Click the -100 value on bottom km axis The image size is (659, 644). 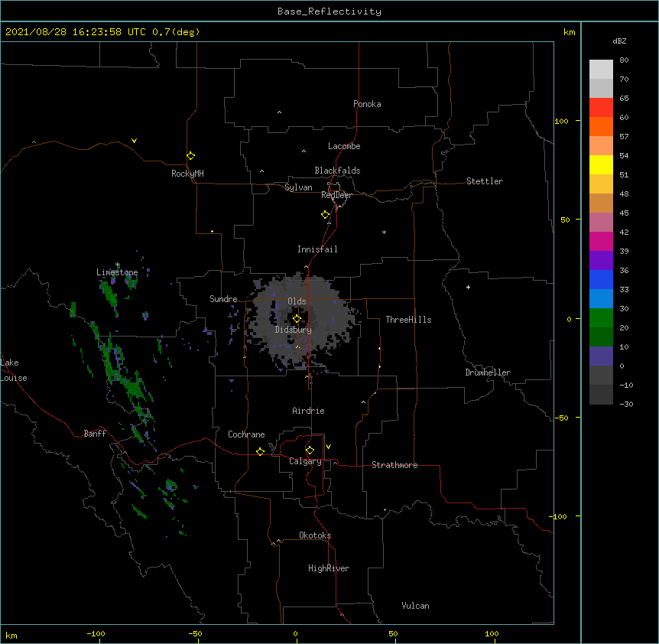(x=96, y=633)
